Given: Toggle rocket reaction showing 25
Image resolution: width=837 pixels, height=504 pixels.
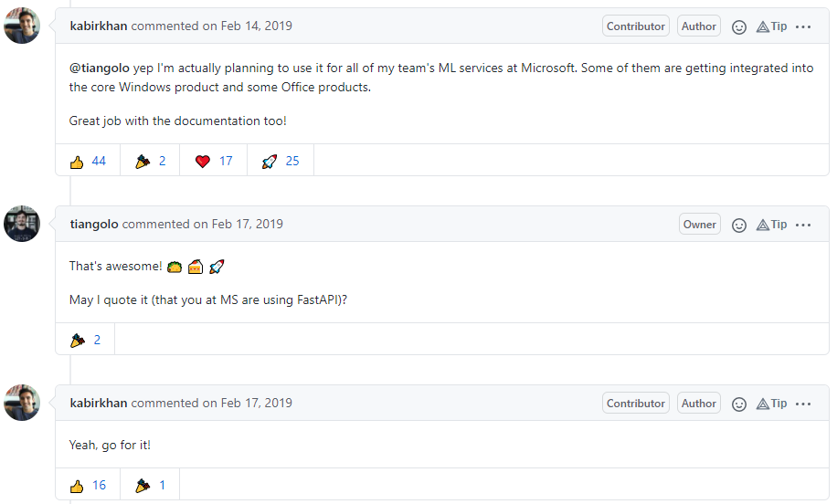Looking at the screenshot, I should (281, 161).
